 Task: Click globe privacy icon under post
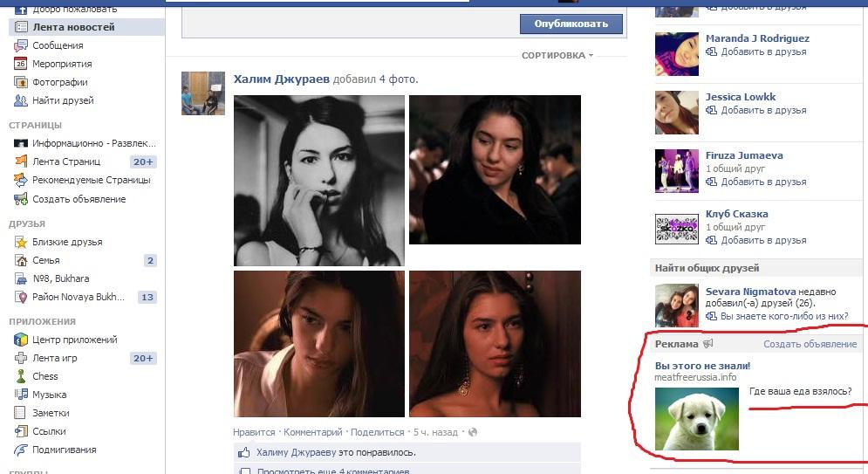pos(472,432)
